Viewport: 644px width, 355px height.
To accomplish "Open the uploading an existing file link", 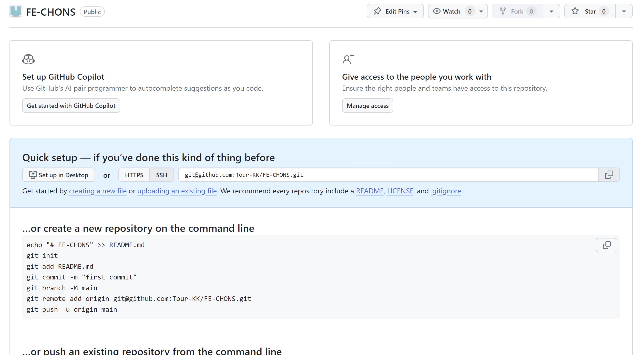I will (x=177, y=191).
